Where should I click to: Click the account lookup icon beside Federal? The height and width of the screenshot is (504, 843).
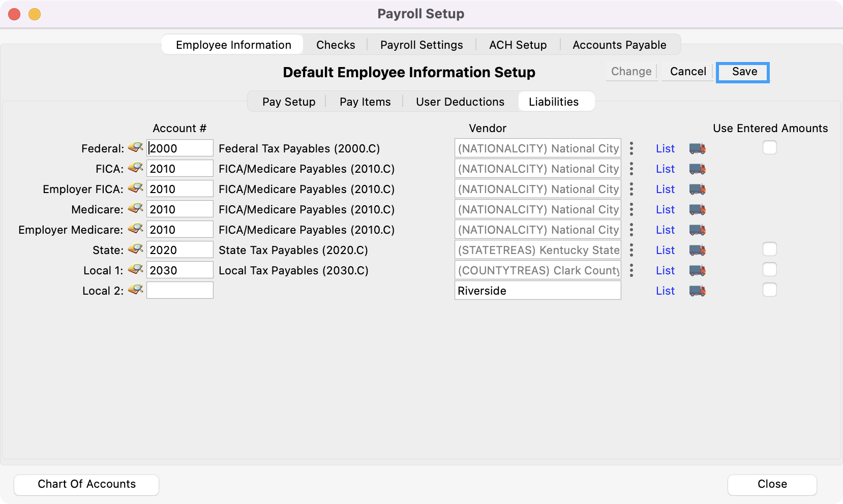coord(135,148)
